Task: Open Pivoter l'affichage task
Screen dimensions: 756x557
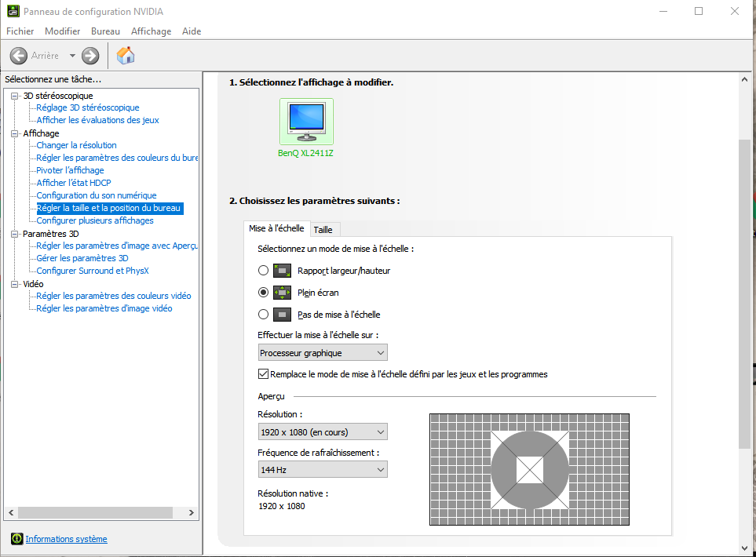Action: point(70,170)
